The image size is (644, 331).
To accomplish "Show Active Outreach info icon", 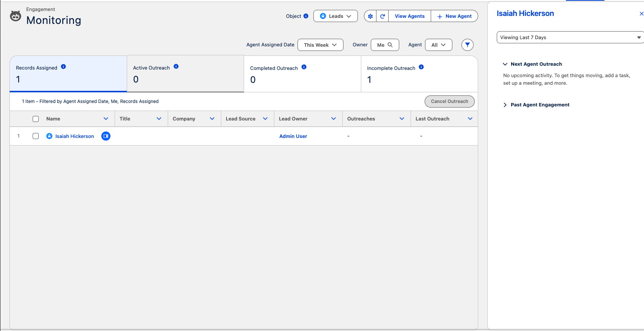I will coord(176,67).
